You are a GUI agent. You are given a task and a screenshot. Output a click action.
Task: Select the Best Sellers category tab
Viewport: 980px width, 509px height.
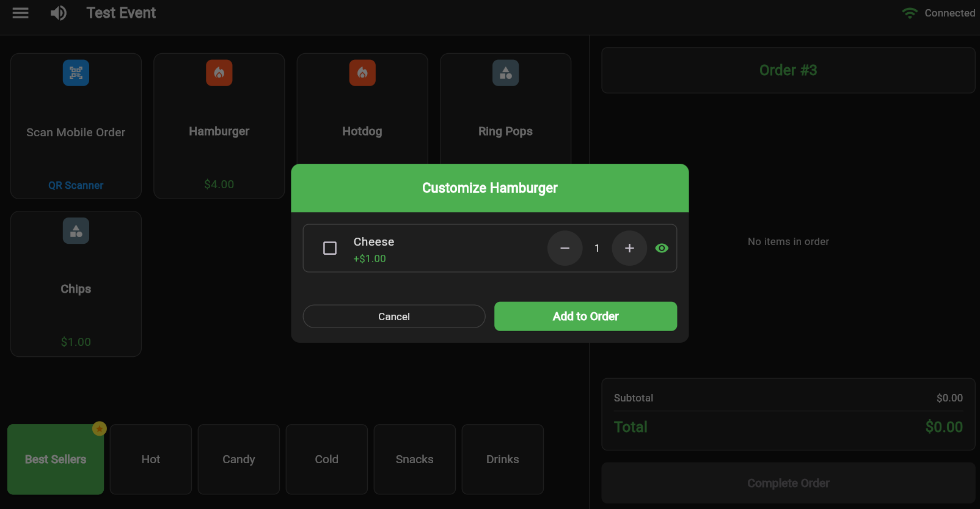point(56,460)
